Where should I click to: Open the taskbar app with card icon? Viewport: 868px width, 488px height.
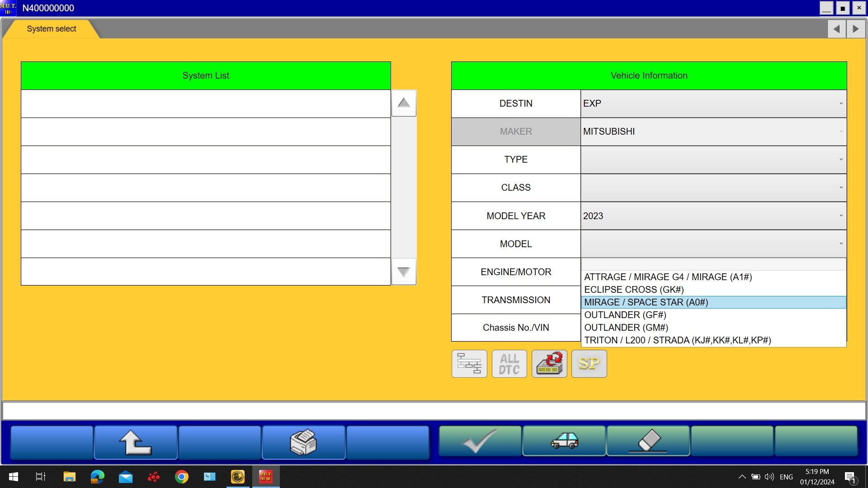(x=210, y=477)
